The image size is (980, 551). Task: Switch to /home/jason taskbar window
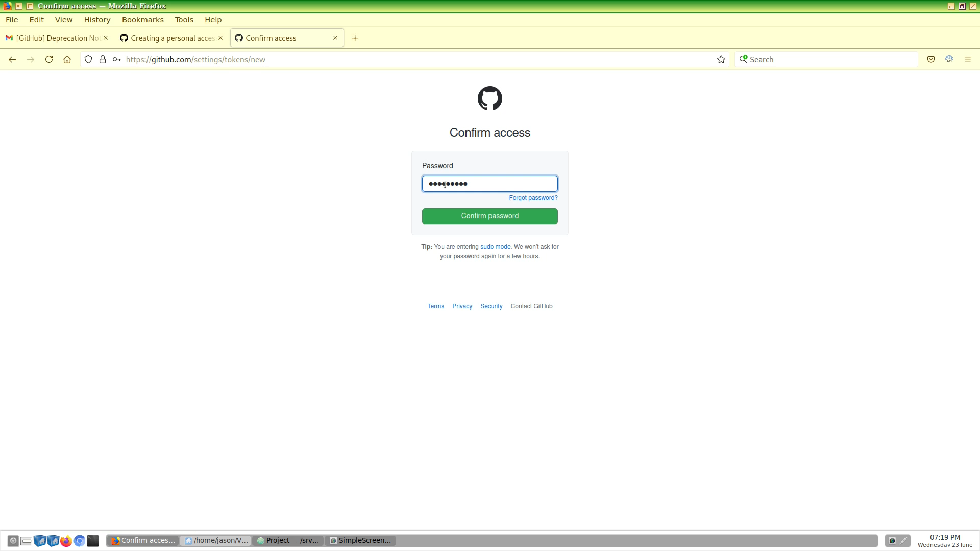pos(216,541)
